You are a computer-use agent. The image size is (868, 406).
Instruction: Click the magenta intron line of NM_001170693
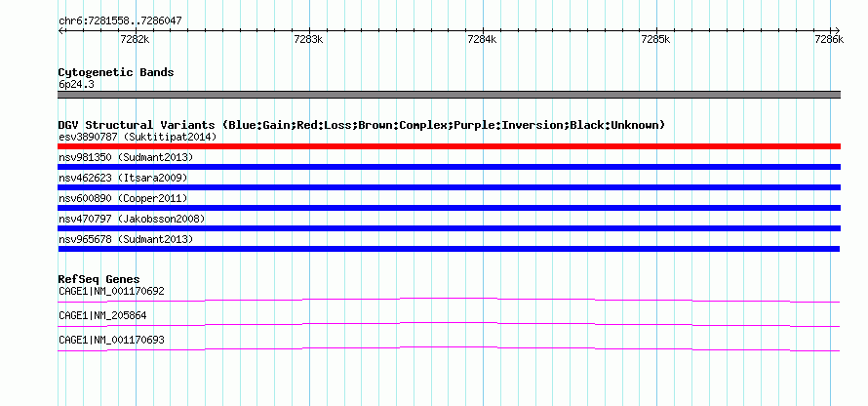[449, 348]
